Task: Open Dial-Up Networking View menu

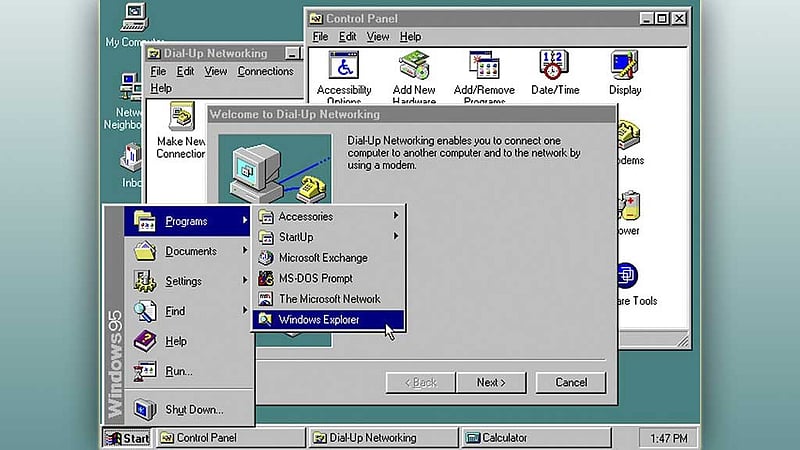Action: 216,71
